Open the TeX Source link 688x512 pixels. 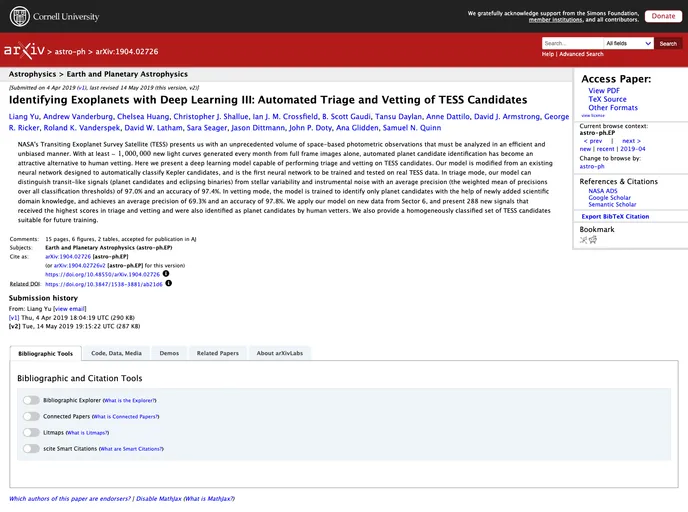click(607, 99)
